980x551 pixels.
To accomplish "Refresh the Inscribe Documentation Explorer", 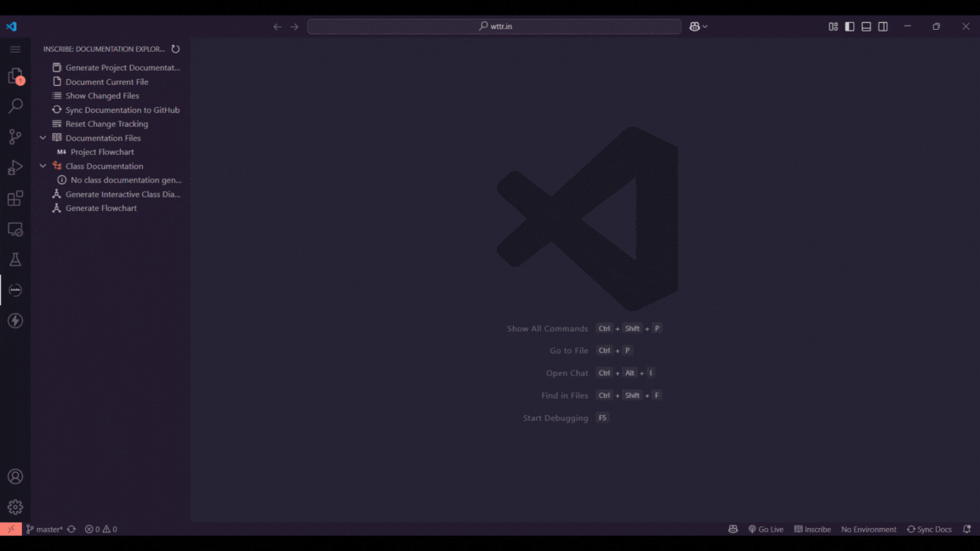I will (175, 48).
